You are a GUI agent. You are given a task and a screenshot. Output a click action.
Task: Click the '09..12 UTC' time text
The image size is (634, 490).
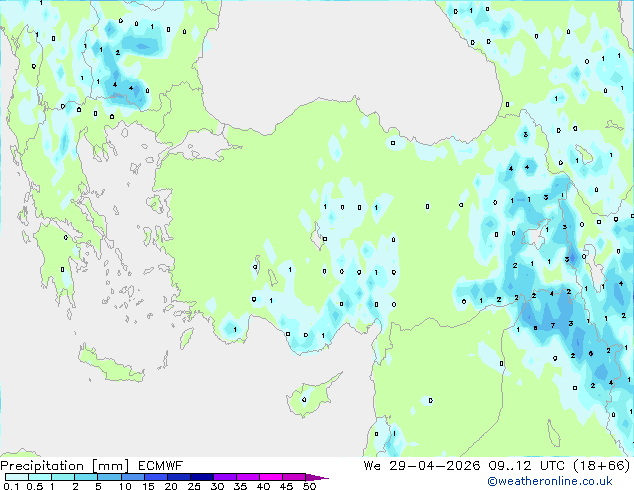coord(526,466)
